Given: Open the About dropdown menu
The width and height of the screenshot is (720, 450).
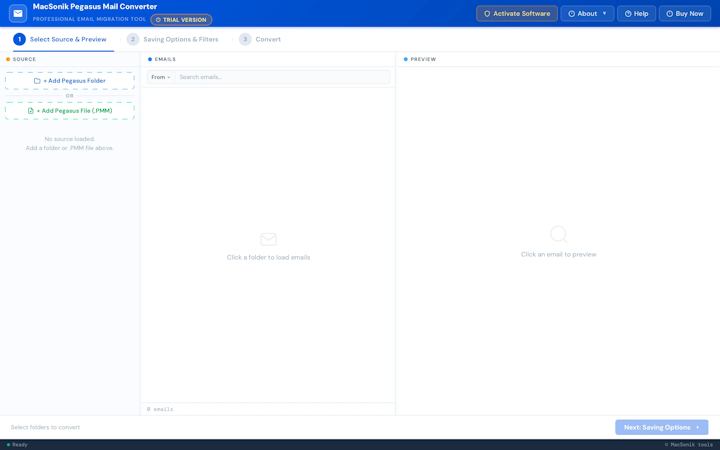Looking at the screenshot, I should point(587,14).
